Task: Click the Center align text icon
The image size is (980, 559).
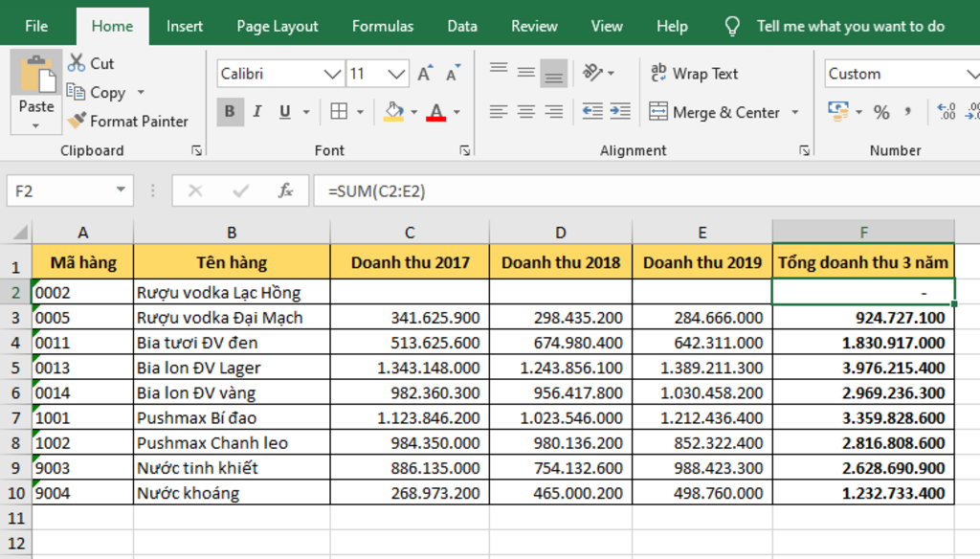Action: point(525,112)
